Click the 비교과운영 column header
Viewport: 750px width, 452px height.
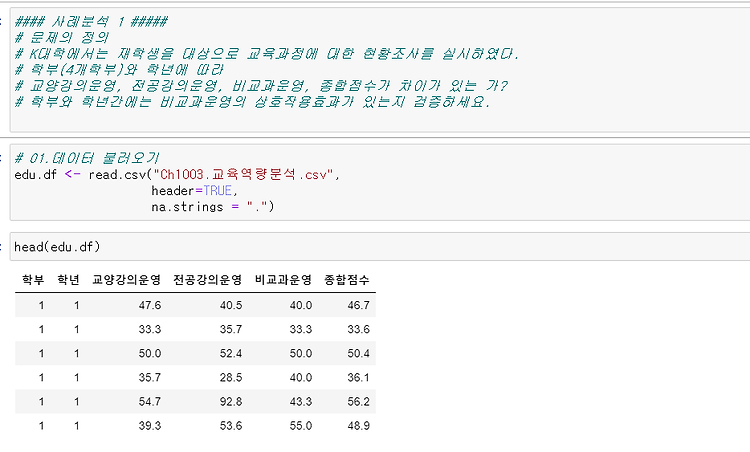(283, 280)
